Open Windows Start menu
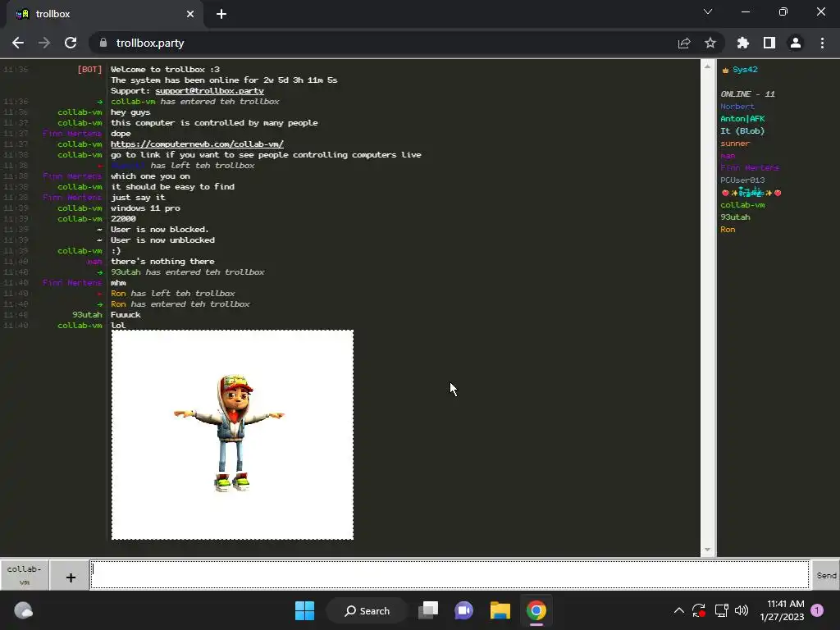 point(305,610)
